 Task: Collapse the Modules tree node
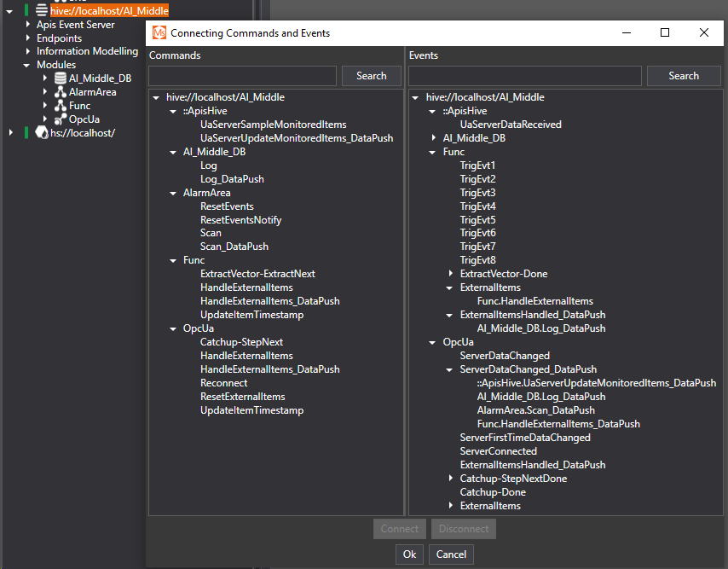(x=27, y=65)
